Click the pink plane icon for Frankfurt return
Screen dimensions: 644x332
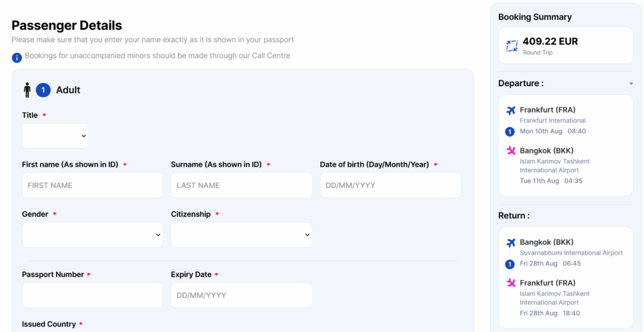pyautogui.click(x=511, y=283)
